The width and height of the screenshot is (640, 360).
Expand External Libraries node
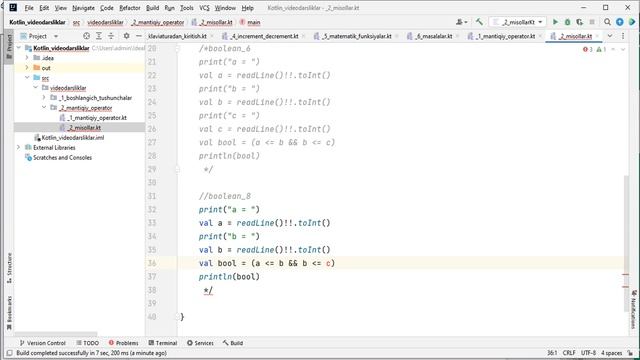(18, 147)
